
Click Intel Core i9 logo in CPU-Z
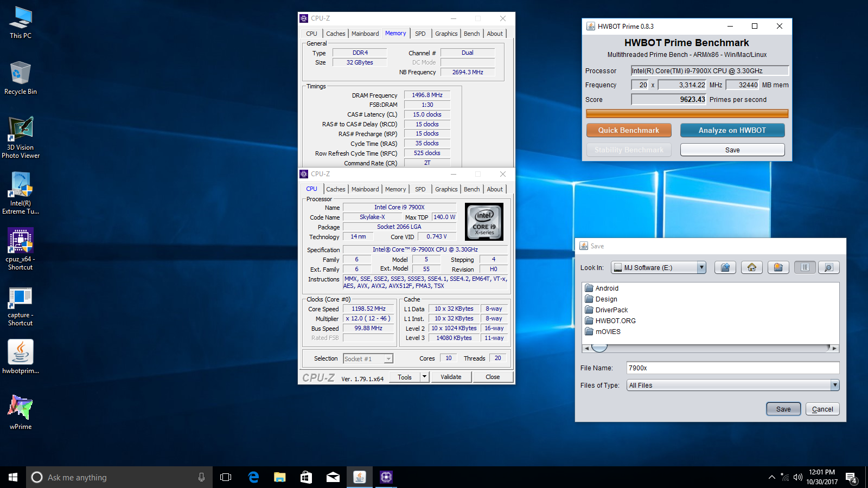coord(484,222)
